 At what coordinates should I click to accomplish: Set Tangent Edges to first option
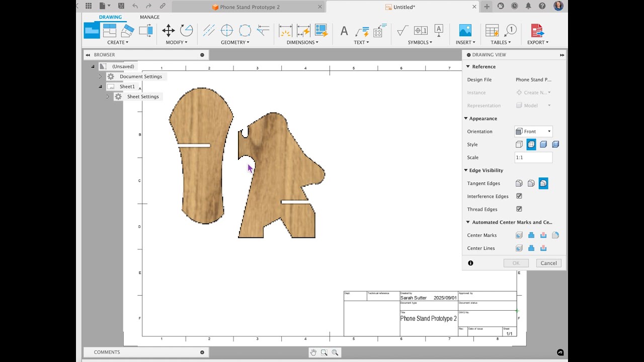pos(519,184)
